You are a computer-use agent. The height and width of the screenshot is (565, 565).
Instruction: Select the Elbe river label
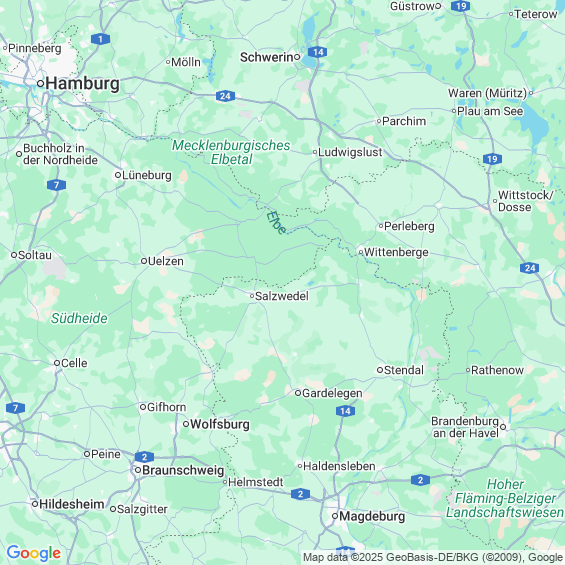(x=276, y=223)
